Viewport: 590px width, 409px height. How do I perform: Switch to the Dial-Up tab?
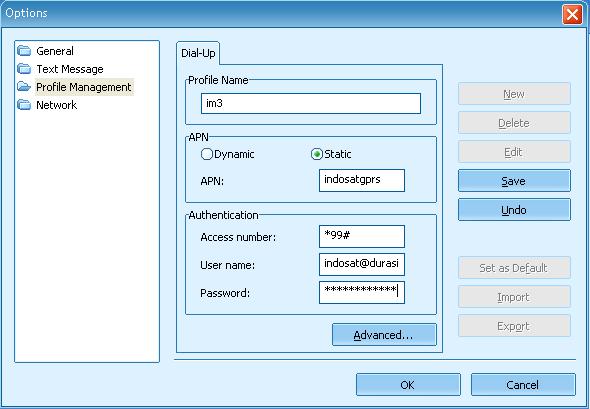click(198, 53)
